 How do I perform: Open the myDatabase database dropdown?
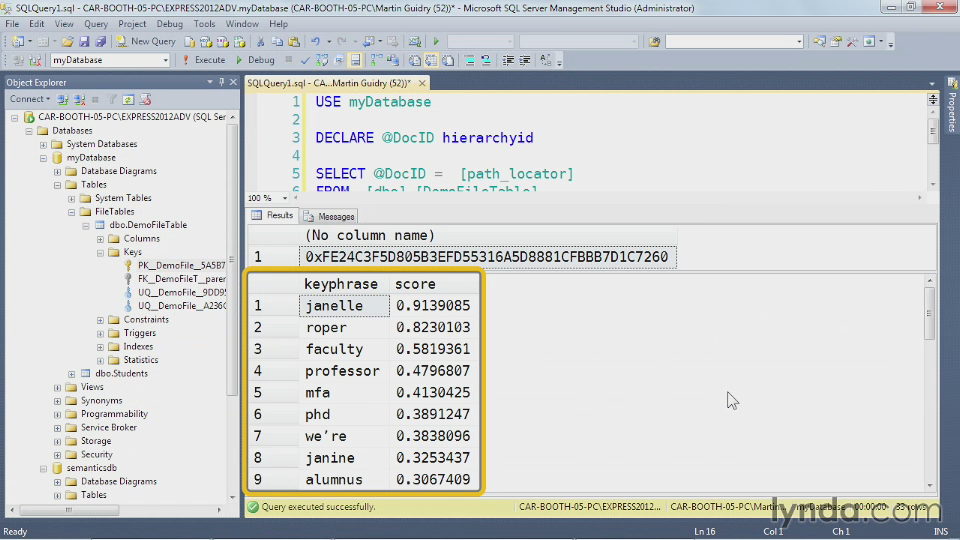pyautogui.click(x=165, y=60)
